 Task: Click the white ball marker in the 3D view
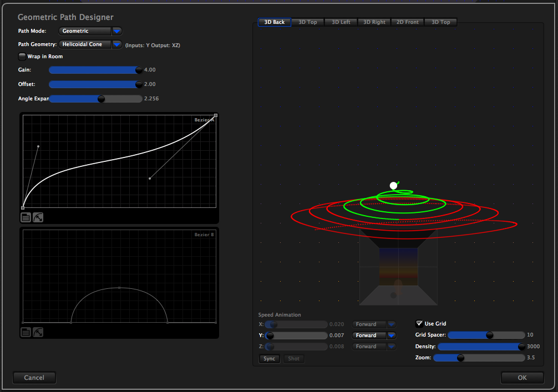pos(393,185)
